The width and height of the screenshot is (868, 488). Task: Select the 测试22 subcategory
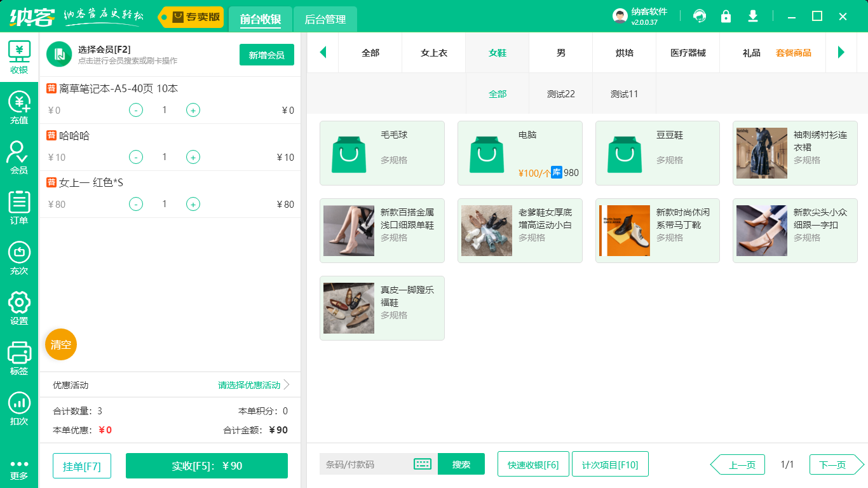coord(561,94)
